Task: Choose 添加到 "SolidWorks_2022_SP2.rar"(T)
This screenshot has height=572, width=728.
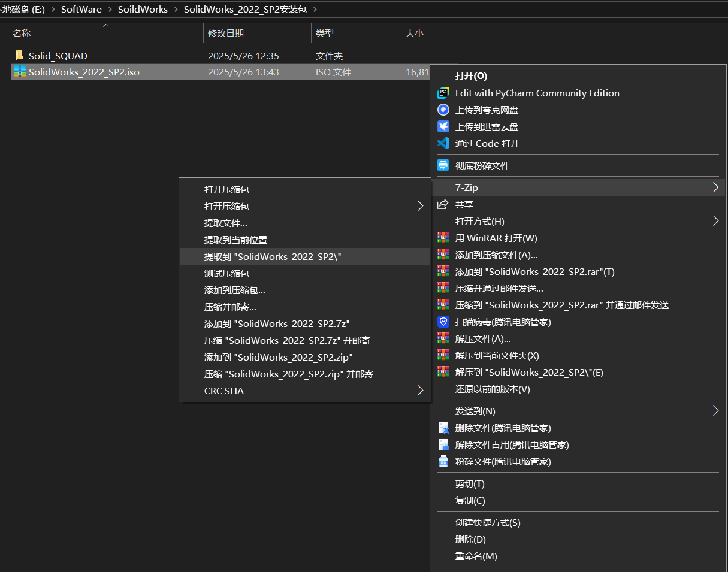Action: coord(578,271)
